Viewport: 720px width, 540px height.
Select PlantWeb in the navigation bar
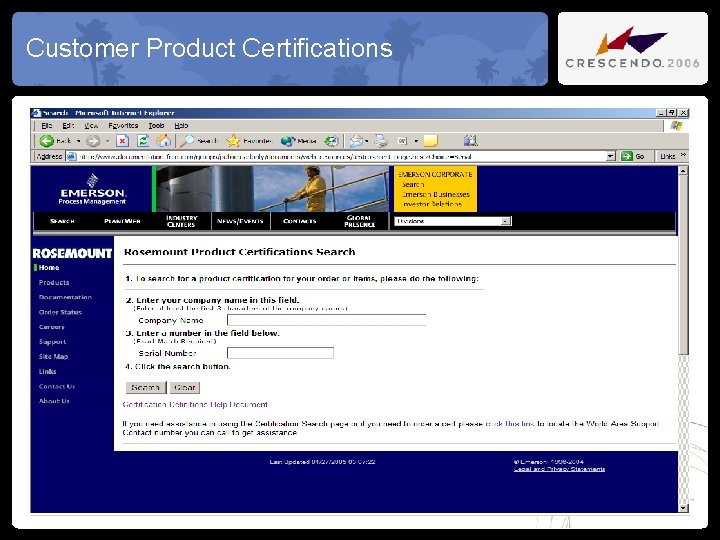coord(122,221)
